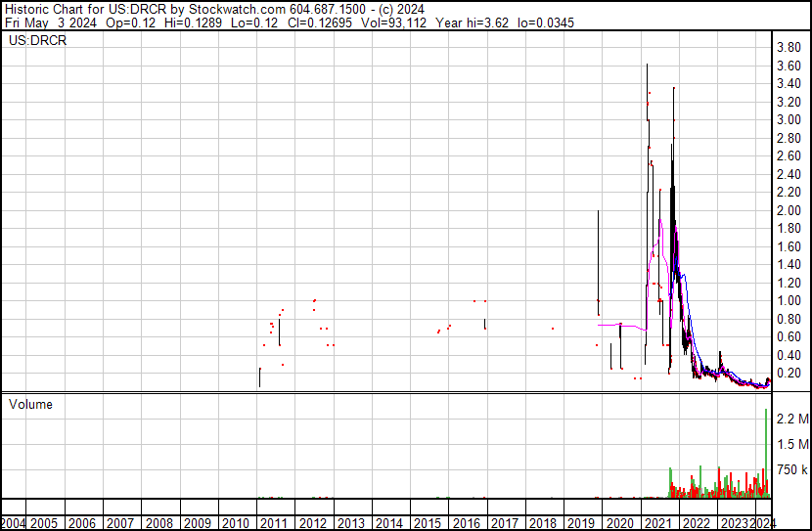Click the 1.5 M volume axis label
This screenshot has width=812, height=531.
tap(791, 444)
